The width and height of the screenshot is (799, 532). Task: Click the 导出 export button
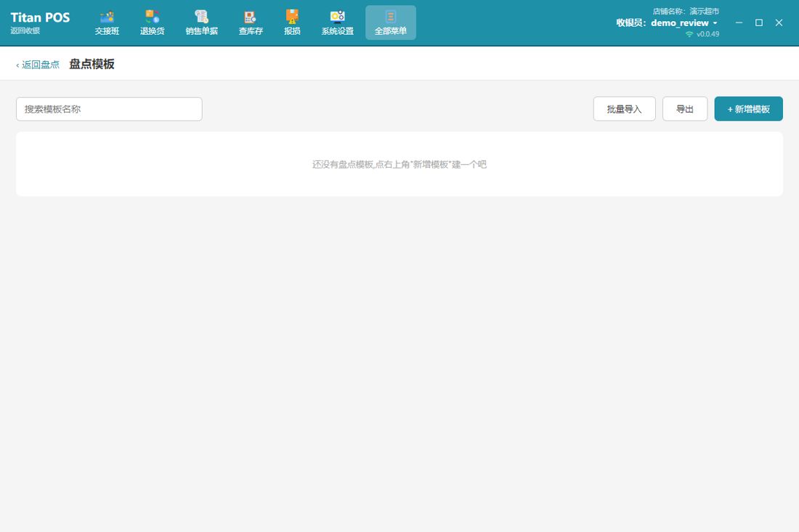coord(685,109)
